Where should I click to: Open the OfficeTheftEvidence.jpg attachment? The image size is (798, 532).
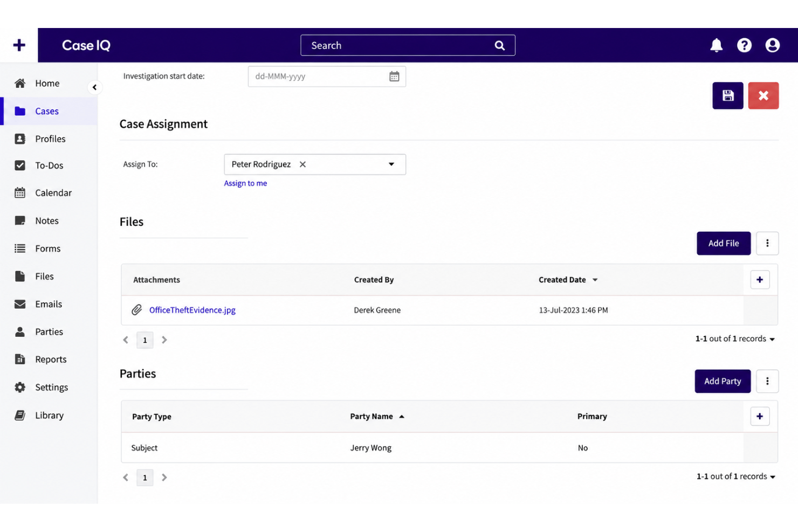click(192, 310)
